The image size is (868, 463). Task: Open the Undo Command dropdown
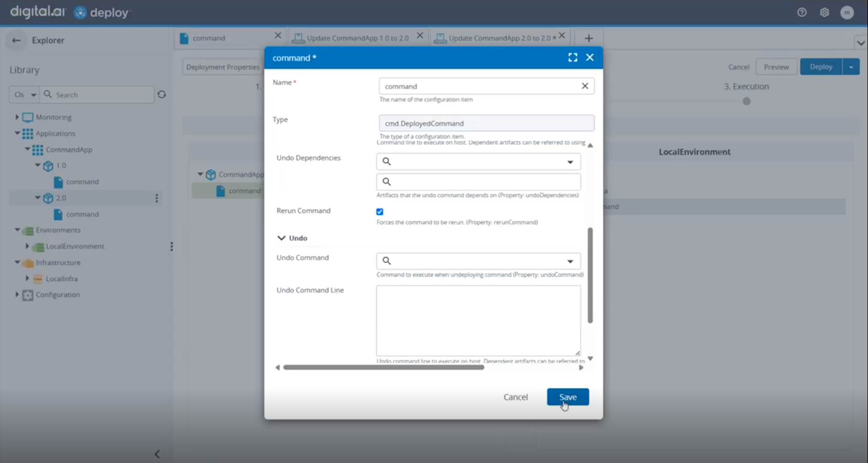[x=570, y=261]
